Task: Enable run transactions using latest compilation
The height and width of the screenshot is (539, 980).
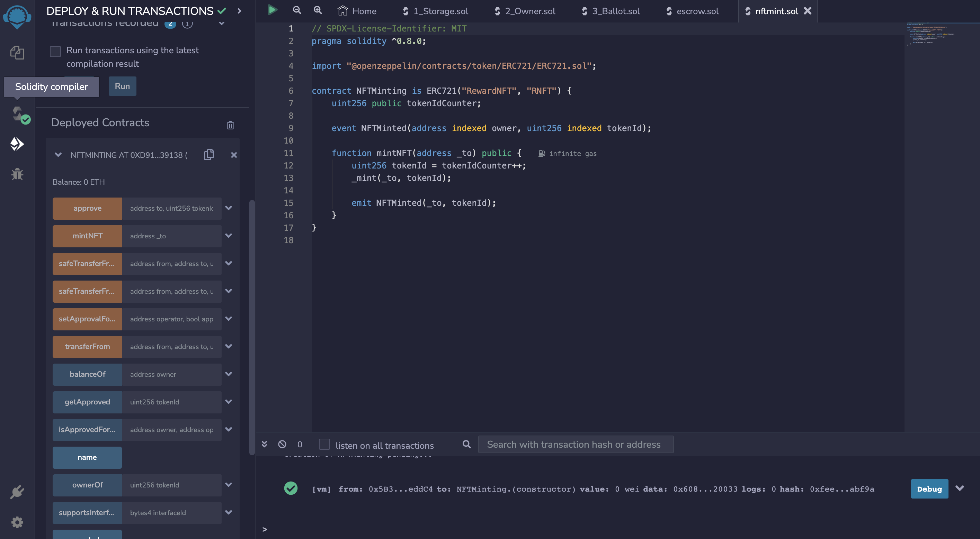Action: [55, 51]
